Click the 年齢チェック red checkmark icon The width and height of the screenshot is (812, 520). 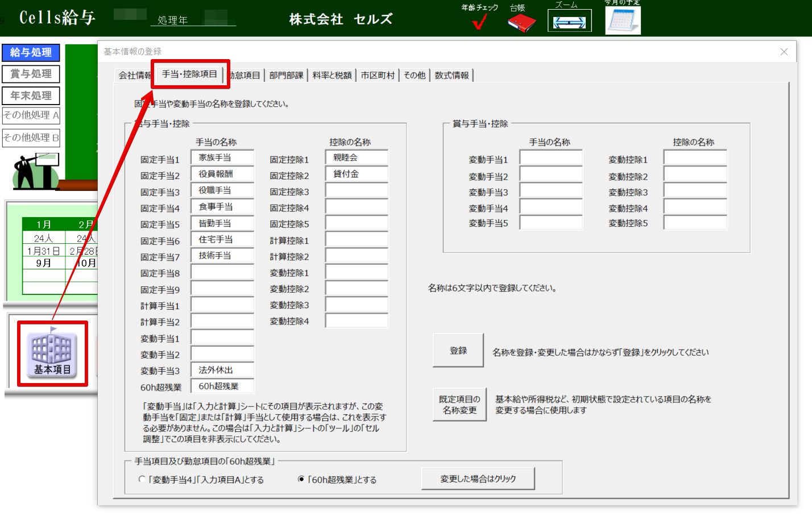pos(479,22)
